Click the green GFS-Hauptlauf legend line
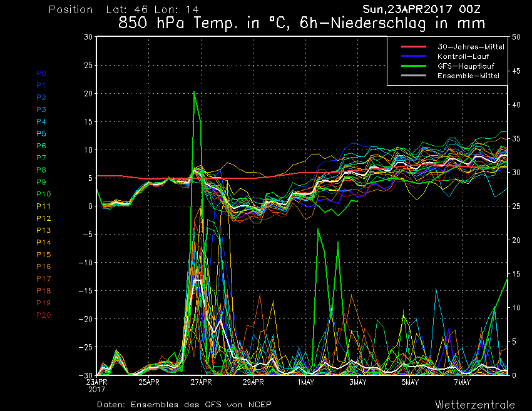Image resolution: width=532 pixels, height=411 pixels. (414, 66)
